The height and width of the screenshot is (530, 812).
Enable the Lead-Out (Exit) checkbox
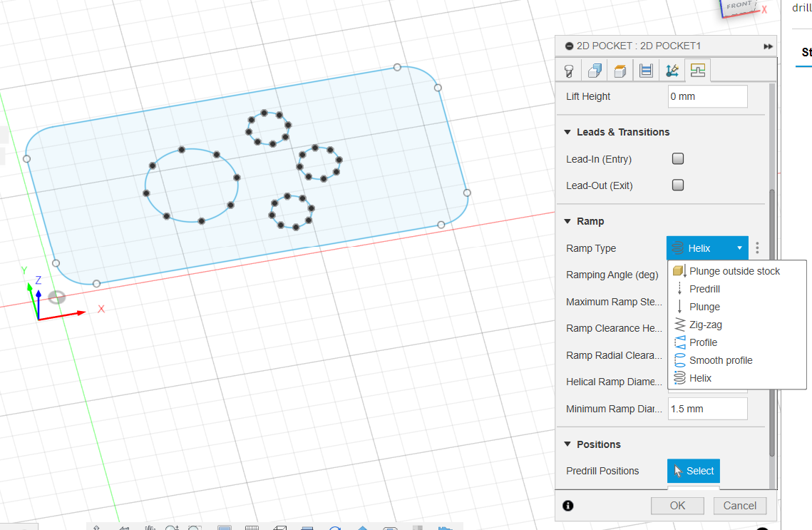tap(677, 185)
